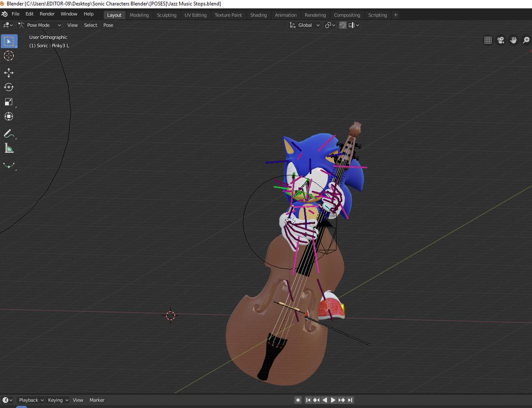Pick the Rotate tool

9,87
